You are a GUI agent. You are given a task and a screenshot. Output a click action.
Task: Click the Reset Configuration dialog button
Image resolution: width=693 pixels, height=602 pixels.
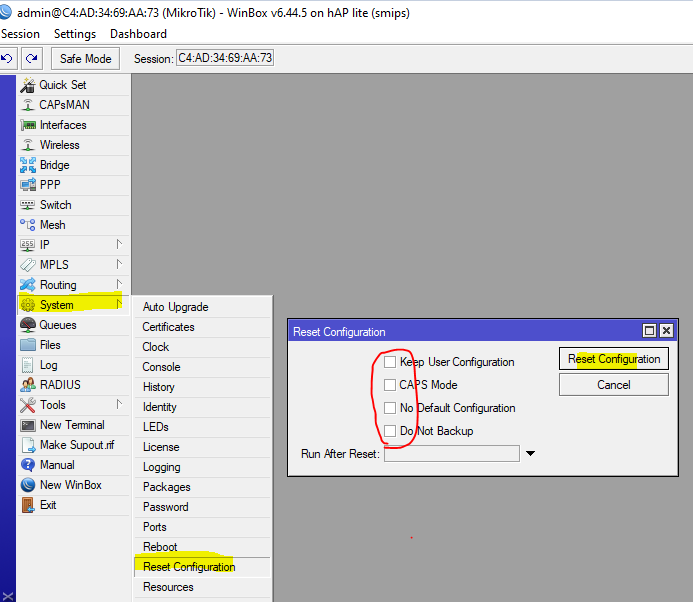(x=613, y=359)
